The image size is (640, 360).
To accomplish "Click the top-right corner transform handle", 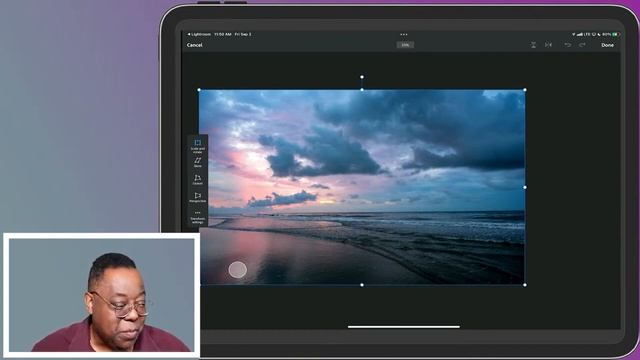I will (x=524, y=90).
